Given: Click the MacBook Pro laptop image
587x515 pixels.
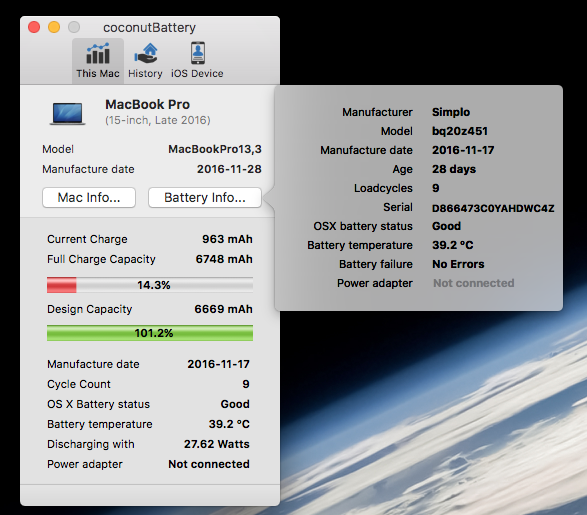Looking at the screenshot, I should (67, 114).
